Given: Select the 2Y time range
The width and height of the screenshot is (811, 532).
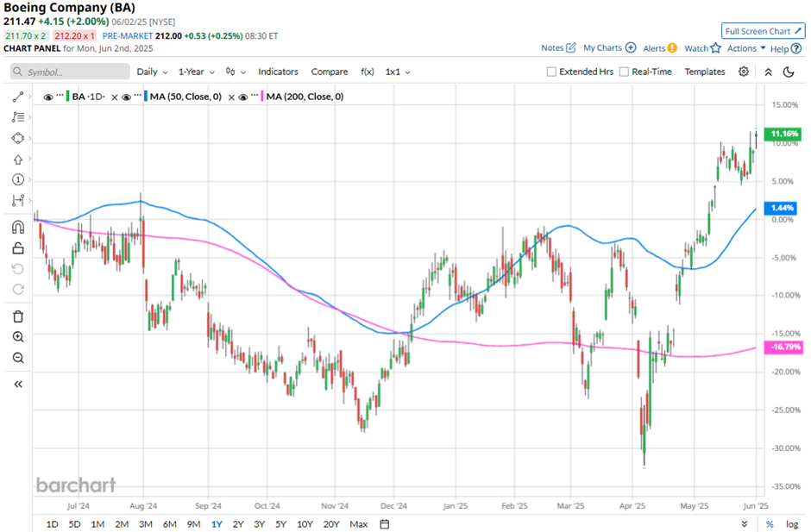Looking at the screenshot, I should coord(238,524).
